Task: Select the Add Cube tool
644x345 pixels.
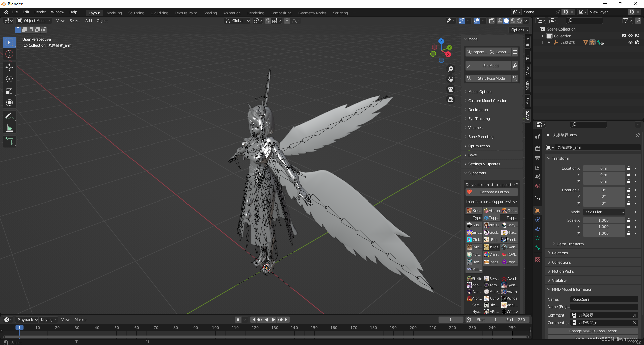Action: (x=9, y=141)
